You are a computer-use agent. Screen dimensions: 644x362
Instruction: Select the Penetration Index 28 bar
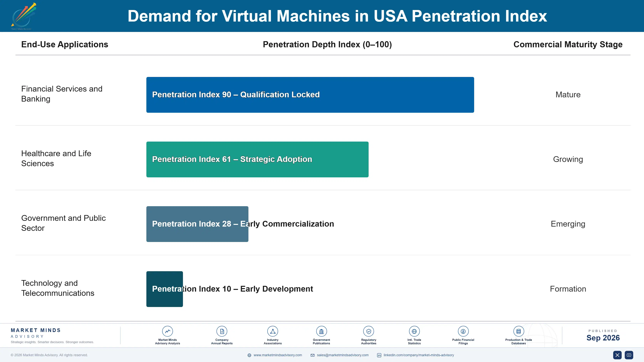click(197, 224)
